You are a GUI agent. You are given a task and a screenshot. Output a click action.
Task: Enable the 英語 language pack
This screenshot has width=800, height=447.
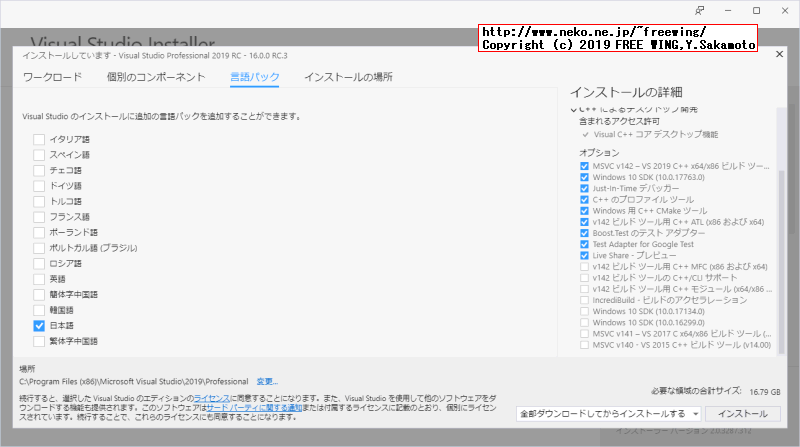click(39, 279)
